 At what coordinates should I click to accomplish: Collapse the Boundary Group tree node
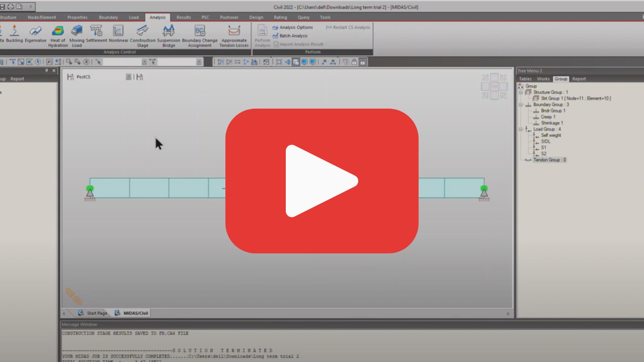[x=521, y=105]
